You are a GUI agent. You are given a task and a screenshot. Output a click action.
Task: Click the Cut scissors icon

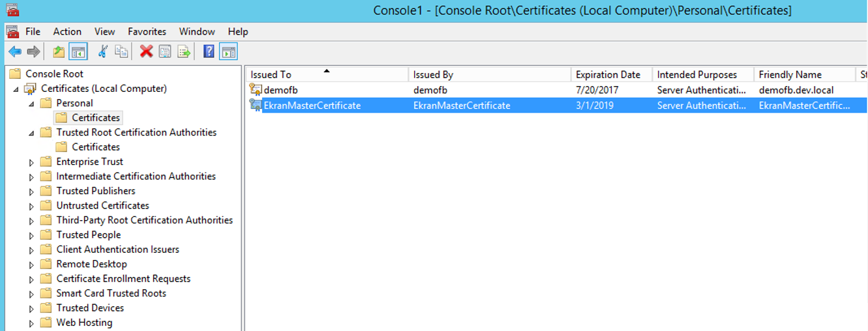[x=102, y=51]
